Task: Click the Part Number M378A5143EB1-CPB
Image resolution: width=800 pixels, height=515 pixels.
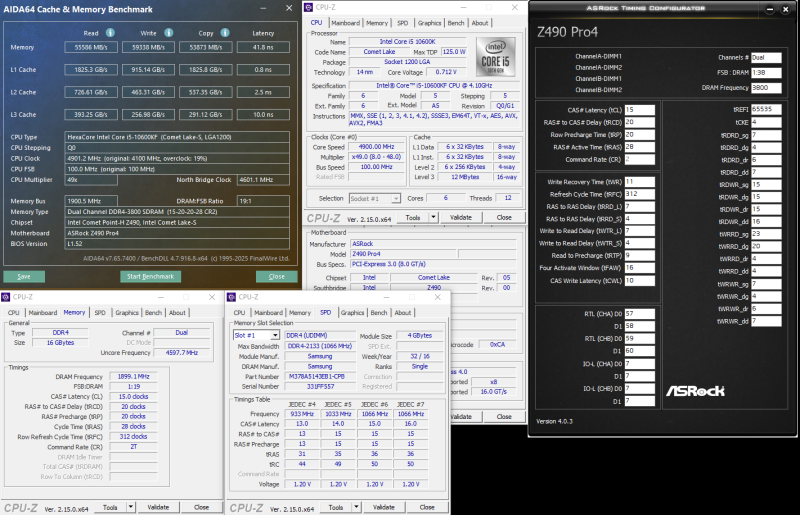Action: (321, 377)
